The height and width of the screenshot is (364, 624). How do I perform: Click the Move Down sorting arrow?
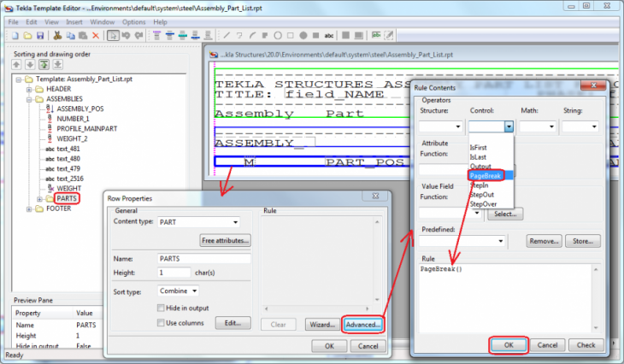[x=30, y=64]
